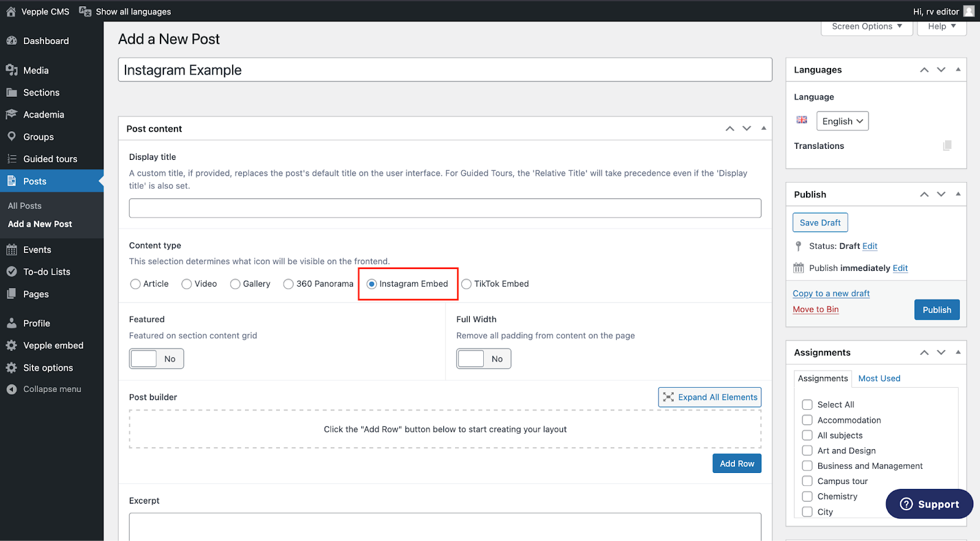Screen dimensions: 980x541
Task: Click the Expand All Elements button
Action: tap(710, 397)
